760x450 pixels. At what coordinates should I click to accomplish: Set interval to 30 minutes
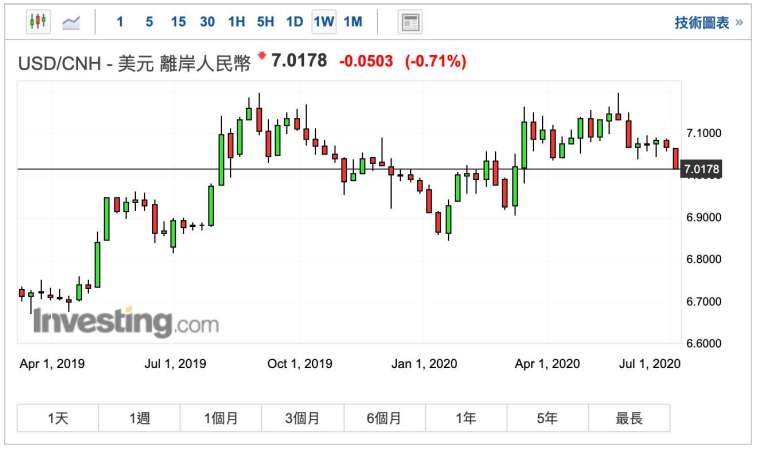207,22
